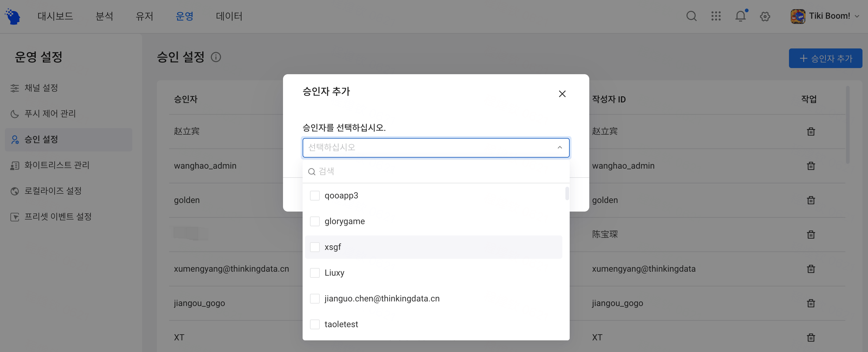
Task: Delete the golden approver row
Action: pos(811,200)
